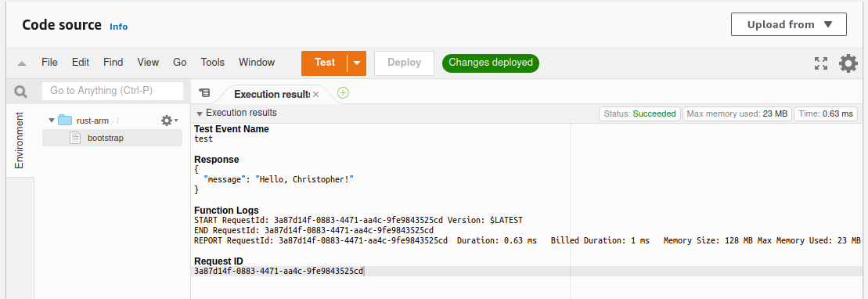Collapse the rust-arm folder tree

(x=52, y=121)
